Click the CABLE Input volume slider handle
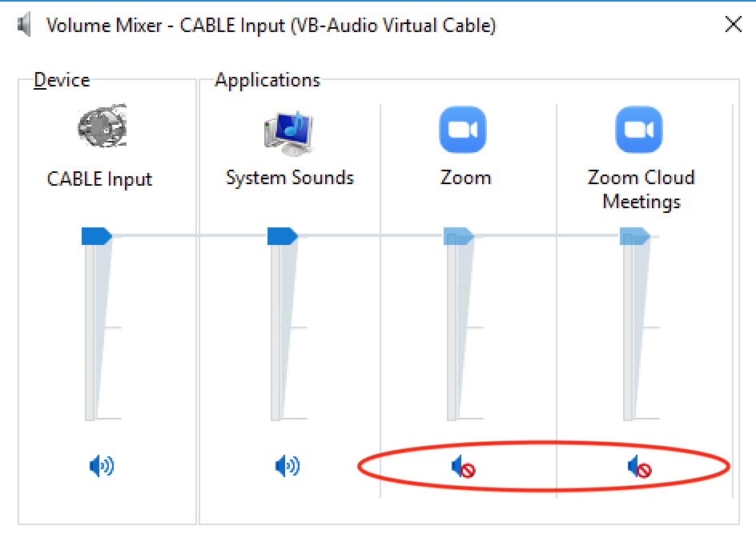756x546 pixels. pyautogui.click(x=97, y=236)
